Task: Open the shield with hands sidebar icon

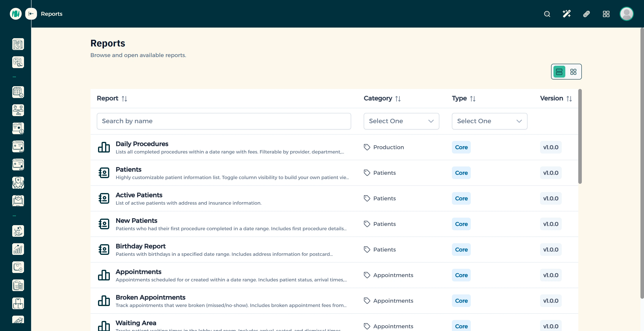Action: tap(18, 182)
